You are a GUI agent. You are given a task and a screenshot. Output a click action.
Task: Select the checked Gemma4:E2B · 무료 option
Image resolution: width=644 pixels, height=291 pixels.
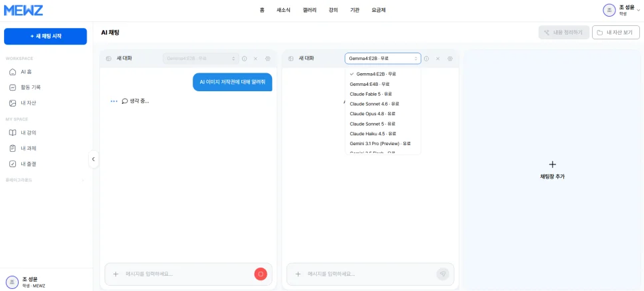383,75
